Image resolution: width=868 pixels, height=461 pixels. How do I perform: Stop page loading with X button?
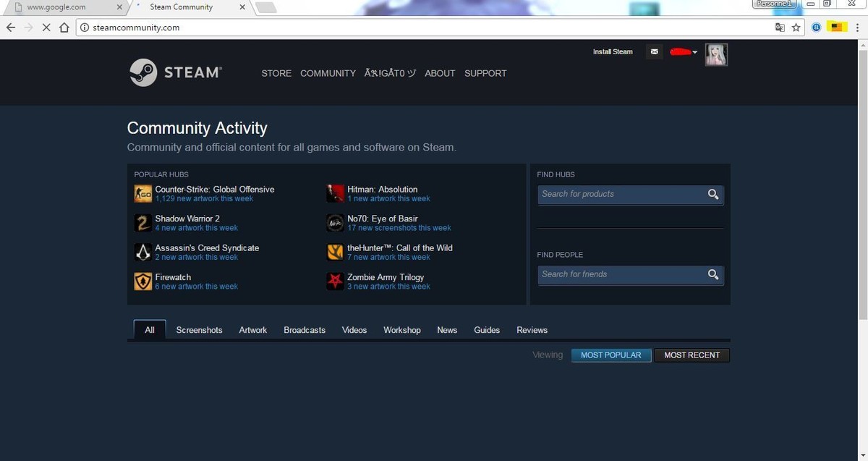click(x=46, y=28)
